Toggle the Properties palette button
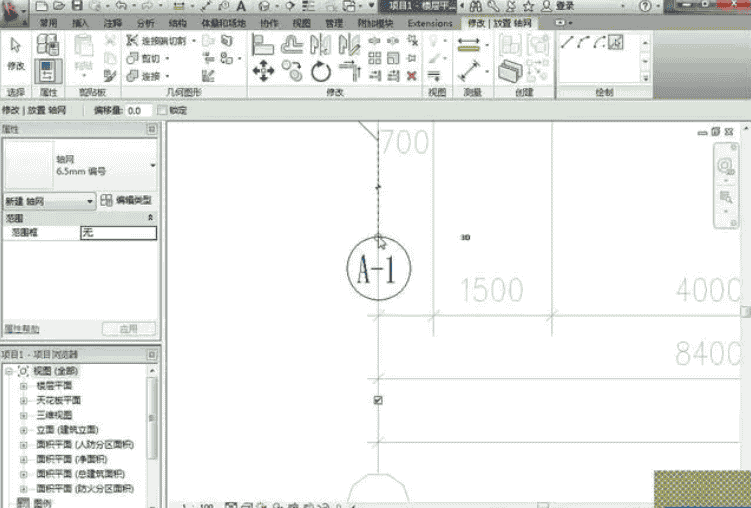751x508 pixels. (x=46, y=70)
